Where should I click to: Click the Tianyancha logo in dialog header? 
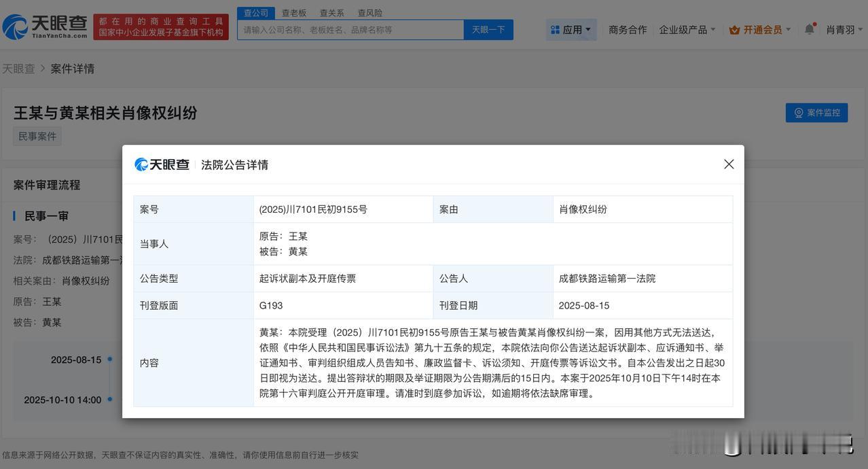pyautogui.click(x=162, y=164)
